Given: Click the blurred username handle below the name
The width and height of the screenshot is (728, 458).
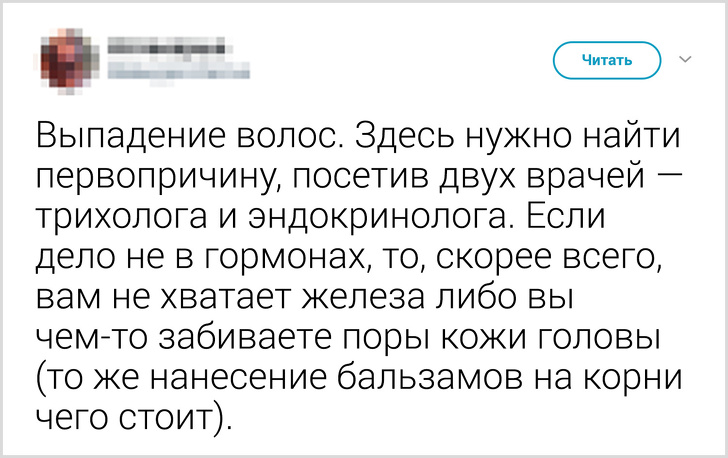Looking at the screenshot, I should pyautogui.click(x=176, y=70).
